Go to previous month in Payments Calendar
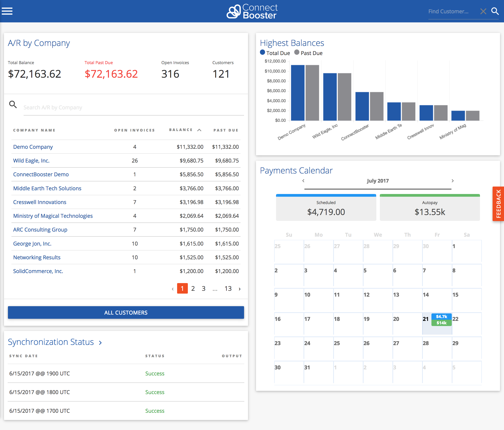The width and height of the screenshot is (504, 430). 303,181
